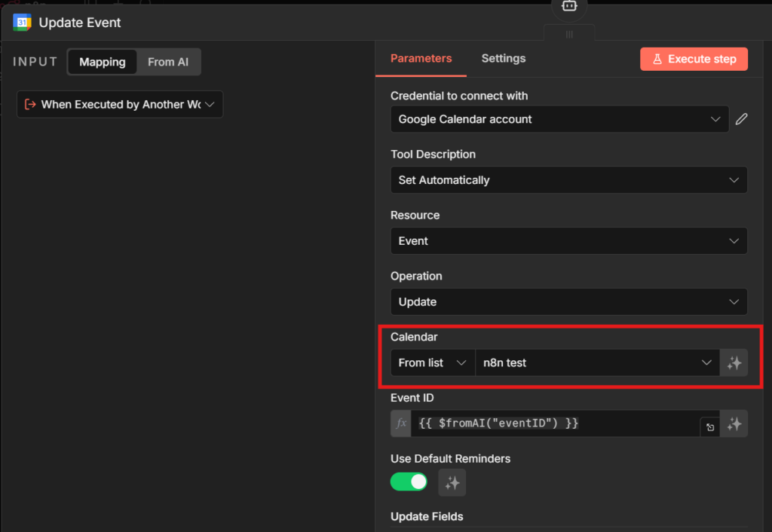The image size is (772, 532).
Task: Open the Google Calendar account credential dropdown
Action: click(559, 119)
